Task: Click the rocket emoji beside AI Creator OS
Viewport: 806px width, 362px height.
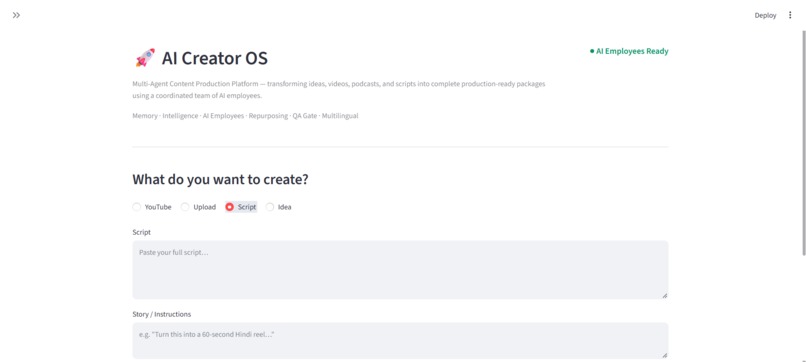Action: click(x=145, y=58)
